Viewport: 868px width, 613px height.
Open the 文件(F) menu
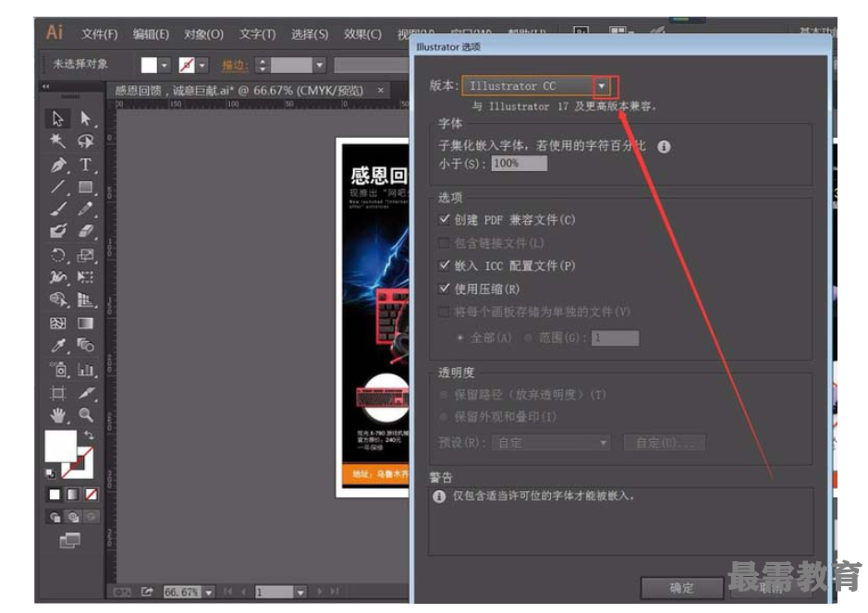tap(100, 34)
